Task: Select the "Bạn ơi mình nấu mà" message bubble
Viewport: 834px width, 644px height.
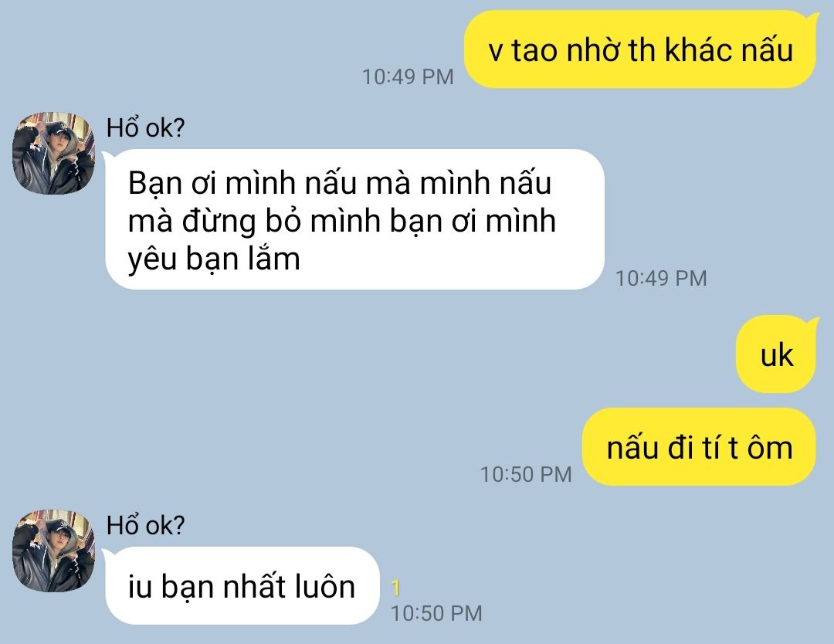Action: [x=354, y=219]
